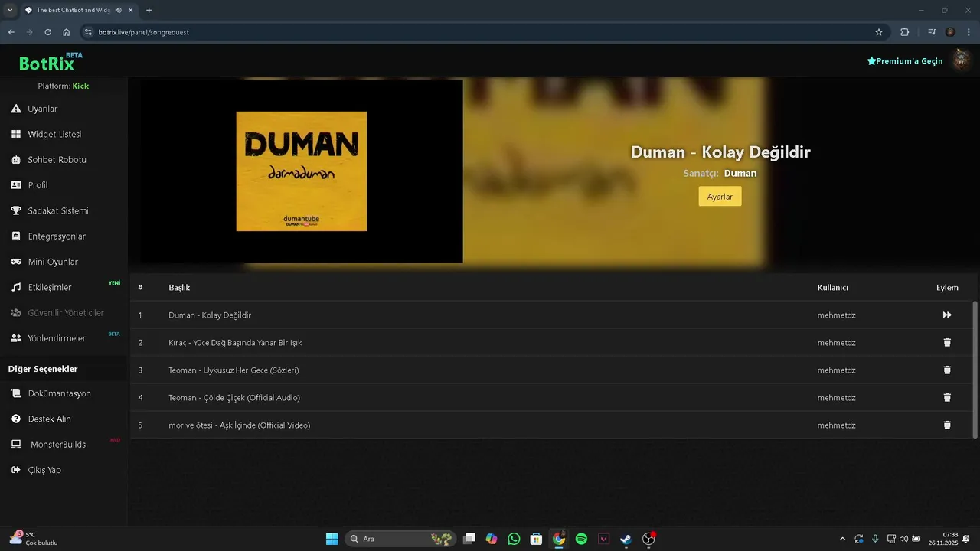This screenshot has height=551, width=980.
Task: Click the Başlık column header
Action: [179, 288]
